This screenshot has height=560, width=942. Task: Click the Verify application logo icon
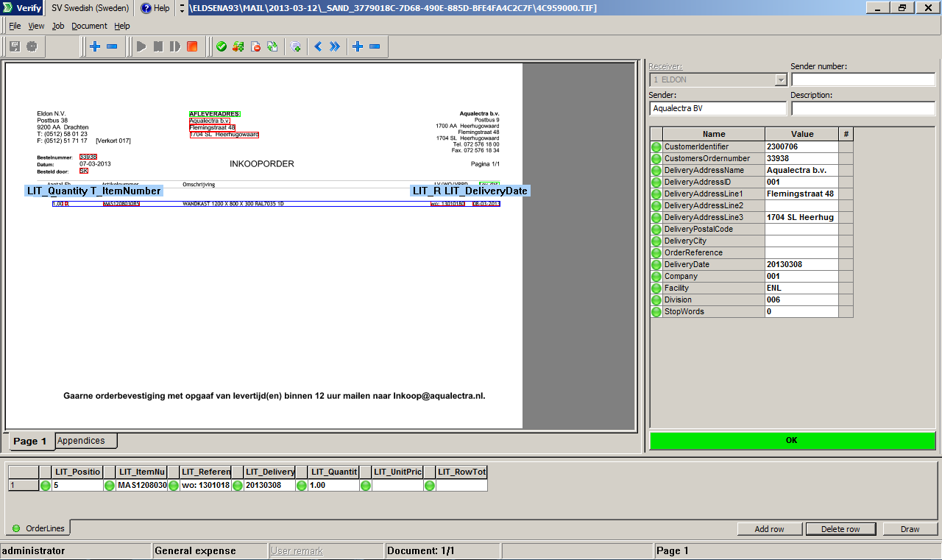click(x=9, y=8)
